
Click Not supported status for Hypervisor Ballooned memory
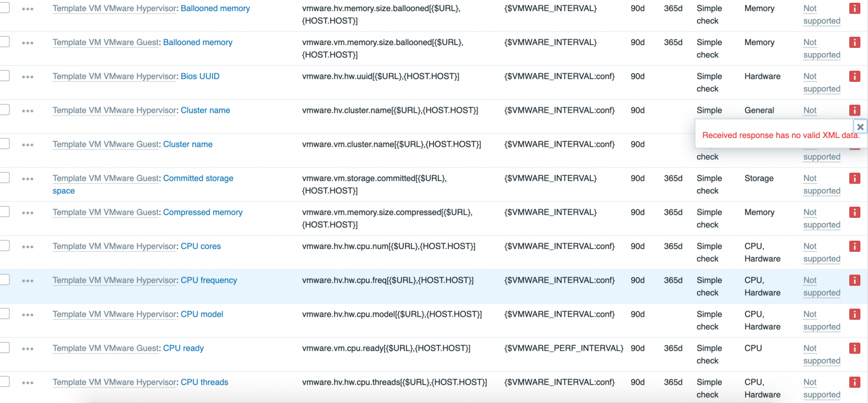[822, 15]
